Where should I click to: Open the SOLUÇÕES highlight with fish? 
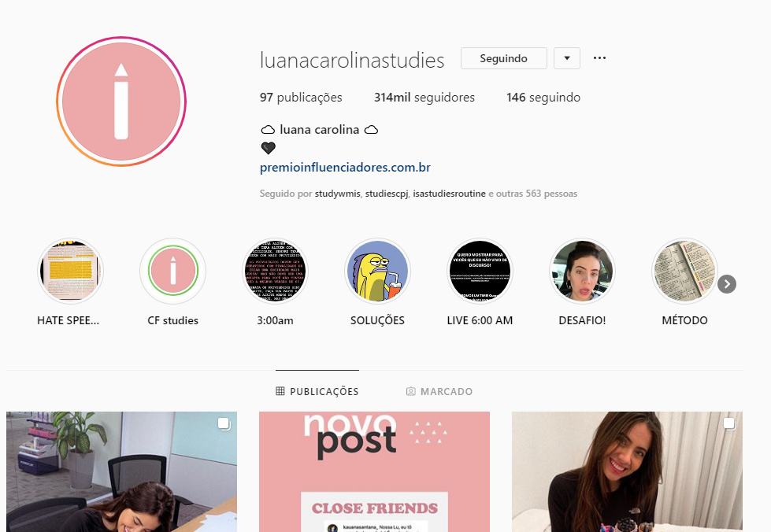click(x=377, y=272)
